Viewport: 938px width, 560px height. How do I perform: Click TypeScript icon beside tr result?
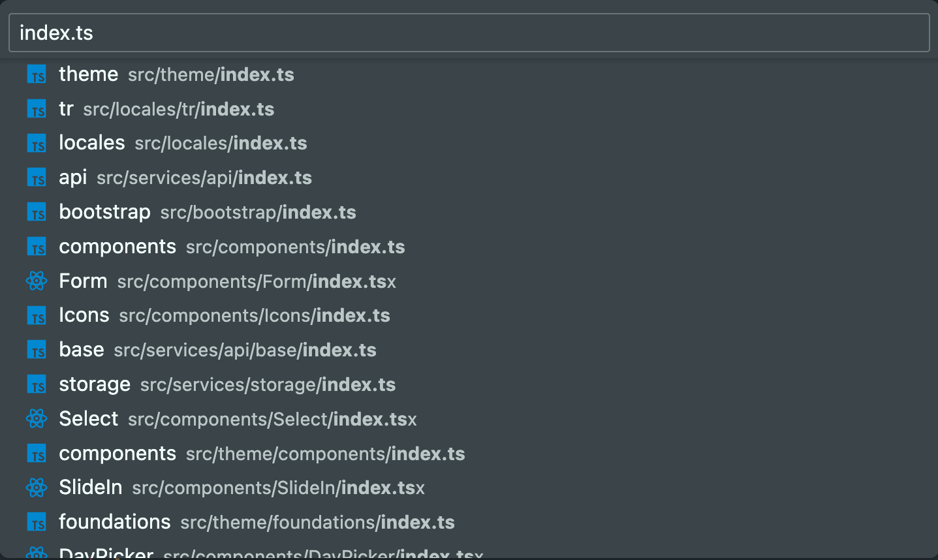[x=37, y=109]
